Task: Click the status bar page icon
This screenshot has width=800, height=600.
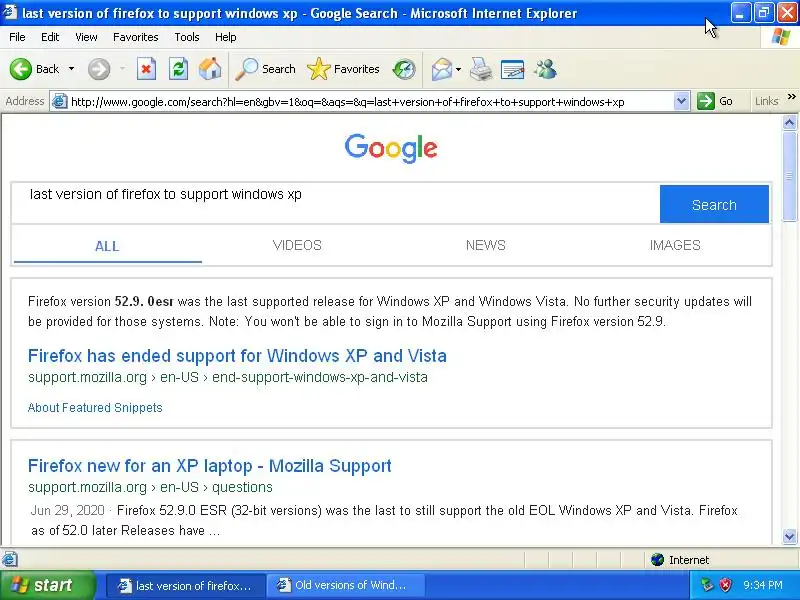Action: [10, 559]
